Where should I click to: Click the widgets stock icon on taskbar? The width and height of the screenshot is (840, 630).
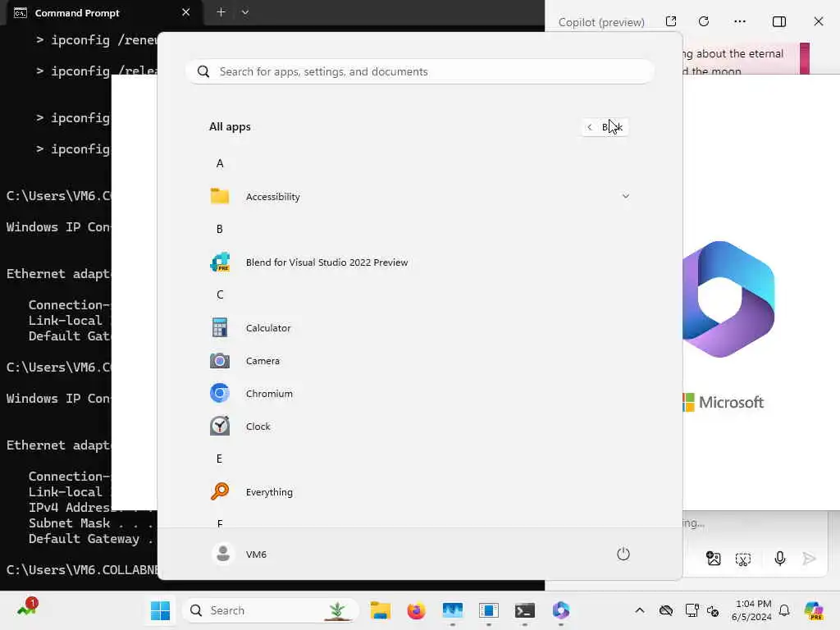[x=27, y=609]
